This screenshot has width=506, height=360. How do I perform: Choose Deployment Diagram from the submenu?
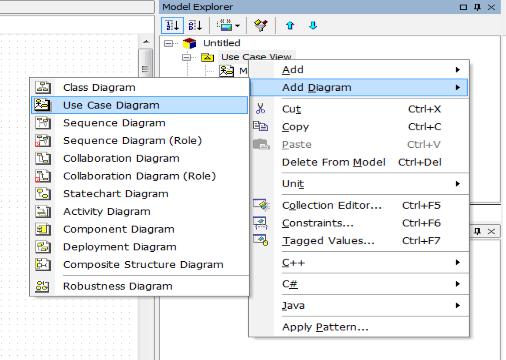coord(139,247)
